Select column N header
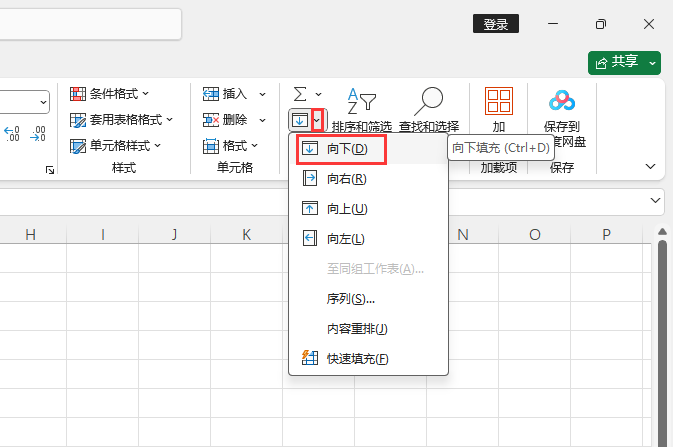Viewport: 673px width, 447px height. pyautogui.click(x=463, y=234)
